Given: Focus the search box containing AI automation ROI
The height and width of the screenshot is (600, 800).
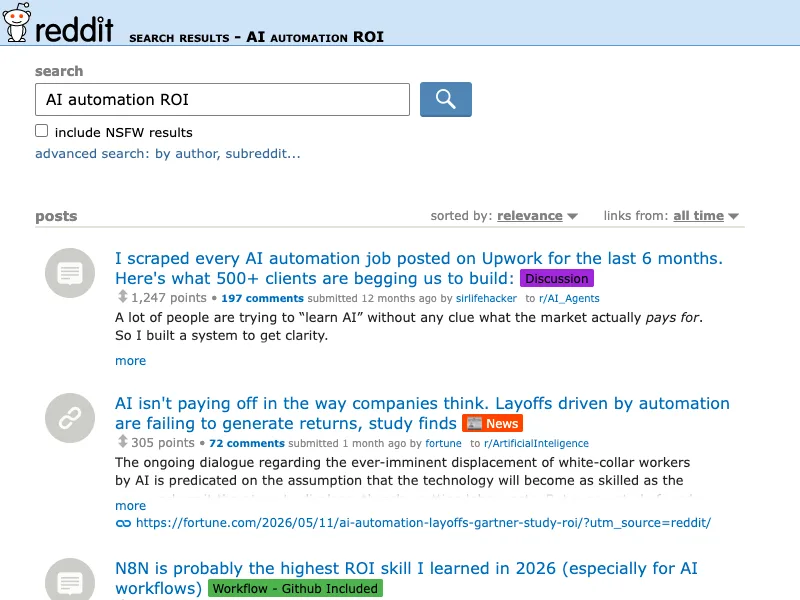Looking at the screenshot, I should coord(222,99).
